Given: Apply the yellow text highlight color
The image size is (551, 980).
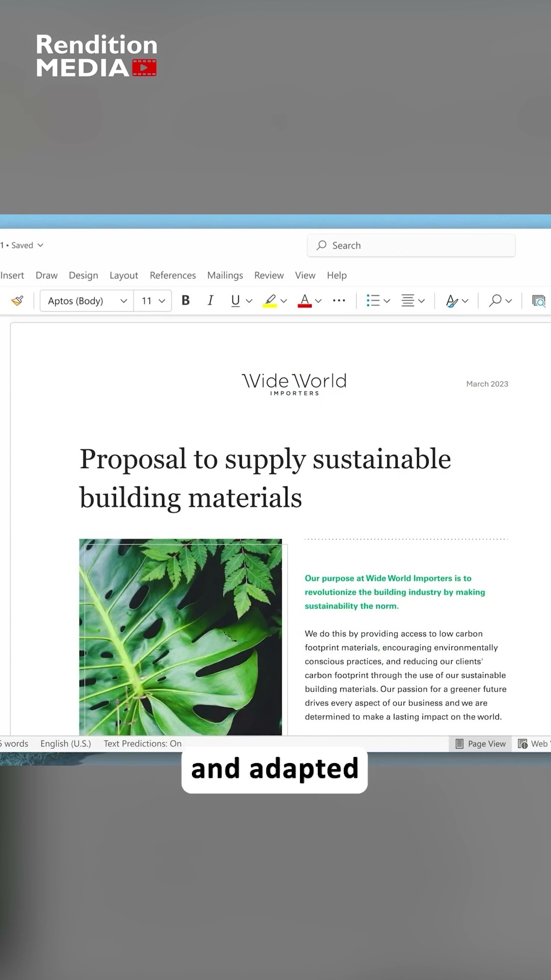Looking at the screenshot, I should point(270,301).
